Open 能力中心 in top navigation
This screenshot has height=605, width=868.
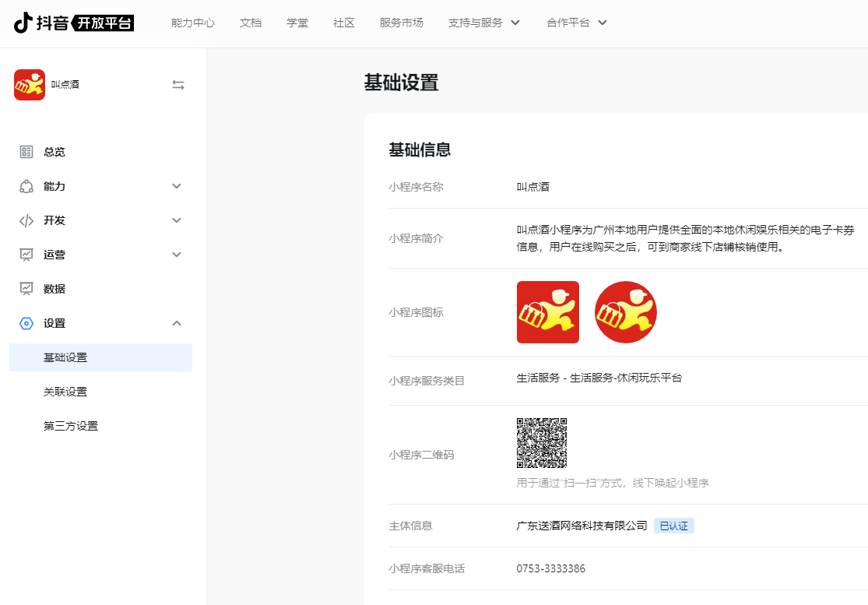(x=192, y=23)
